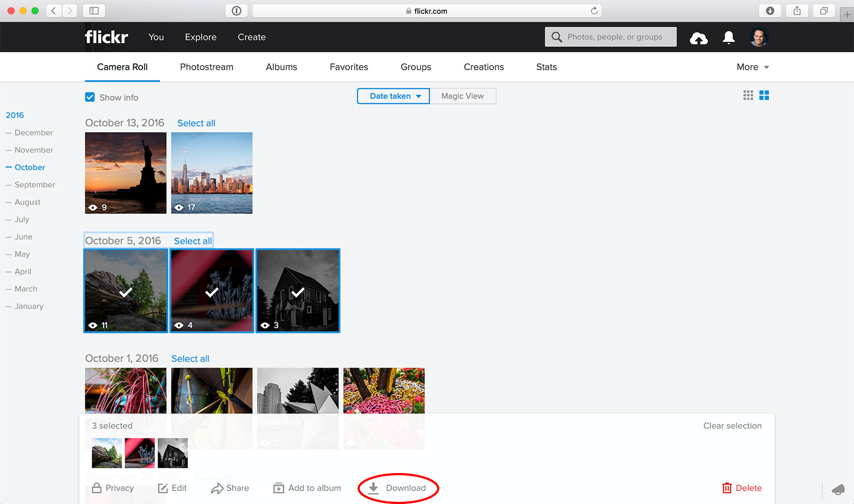Image resolution: width=854 pixels, height=504 pixels.
Task: Click the Flickr logo
Action: click(x=106, y=37)
